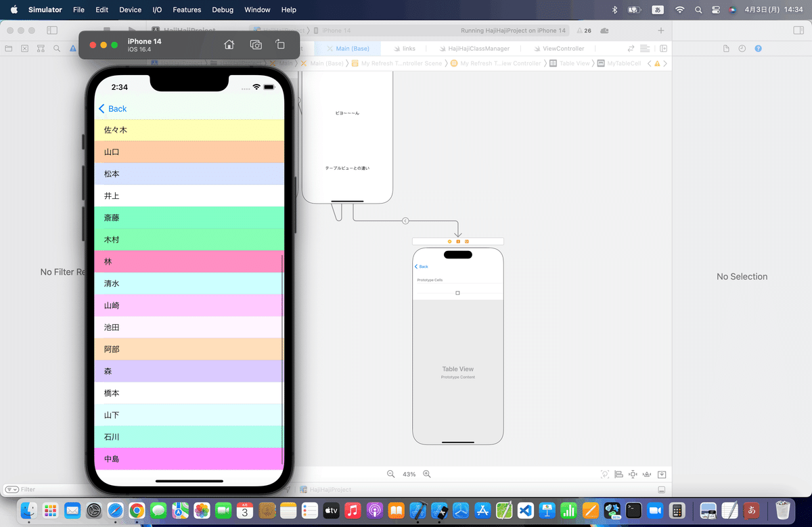Switch to the links editor tab
Viewport: 812px width, 527px height.
404,49
